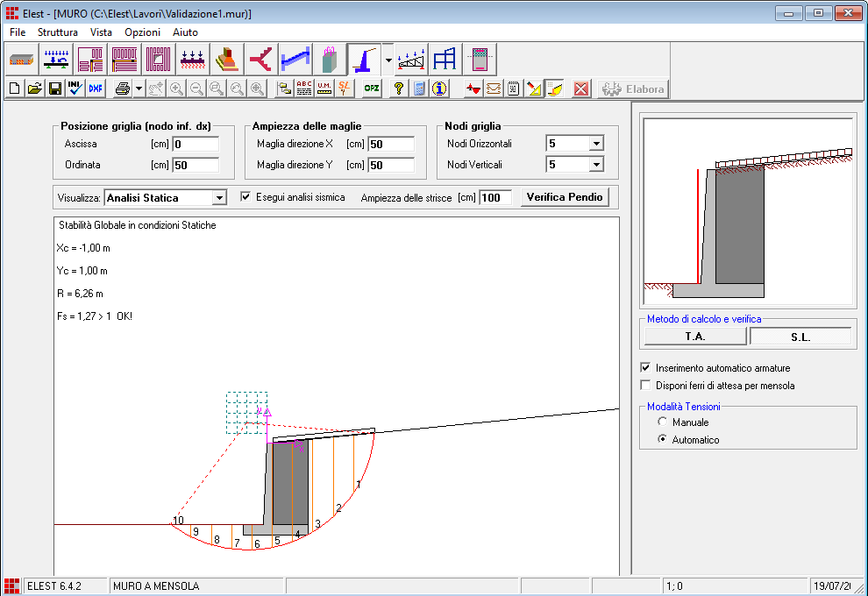
Task: Uncheck Inserimento automatico armature
Action: click(647, 368)
